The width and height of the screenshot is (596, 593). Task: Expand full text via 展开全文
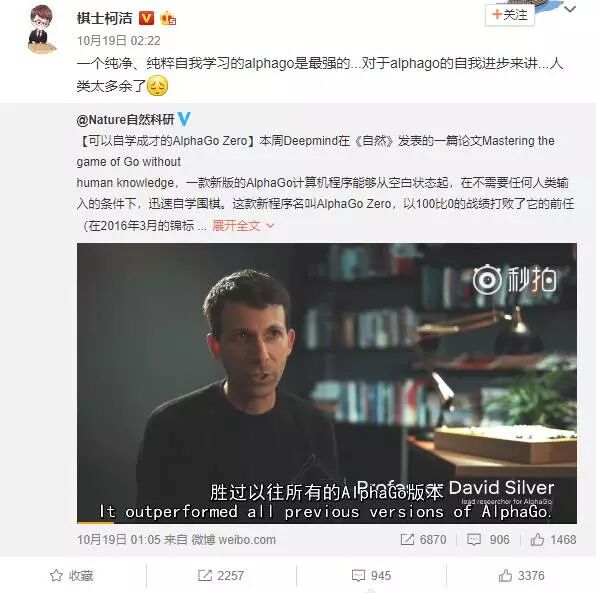pyautogui.click(x=243, y=226)
